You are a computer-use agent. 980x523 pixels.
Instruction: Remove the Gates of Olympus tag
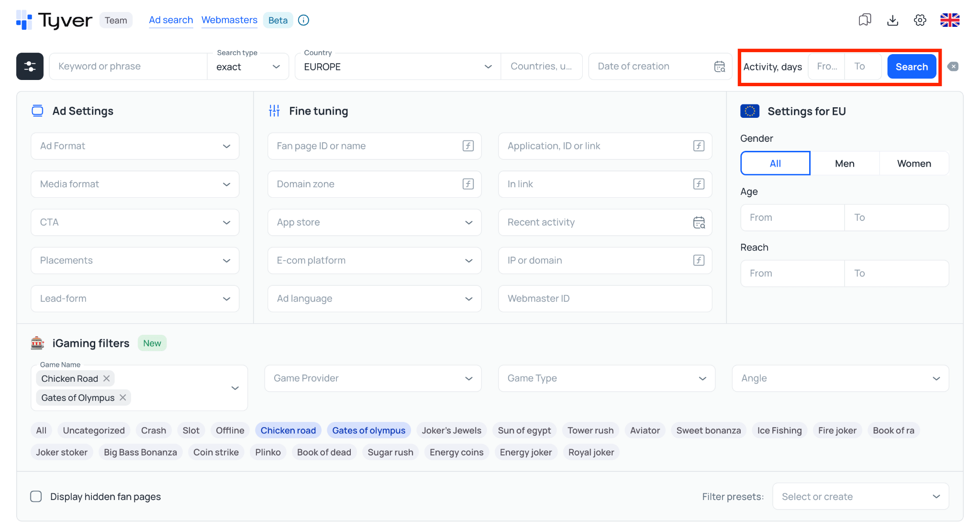pyautogui.click(x=122, y=398)
